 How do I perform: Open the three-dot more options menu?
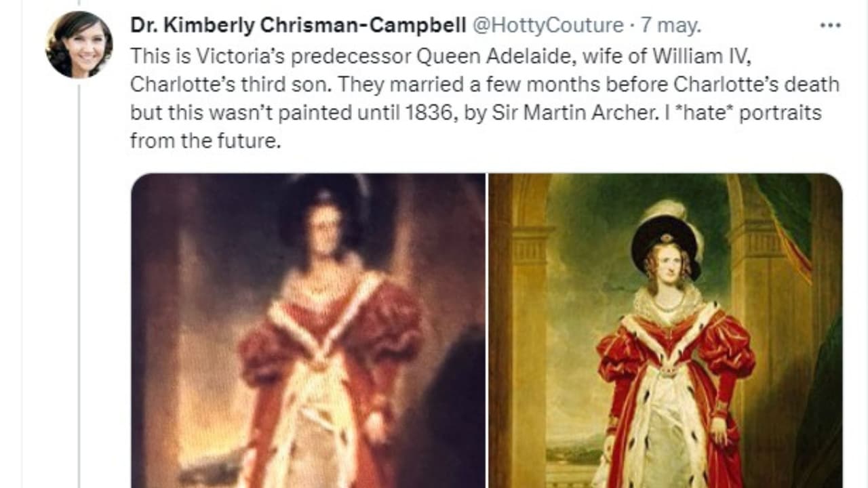click(x=830, y=26)
